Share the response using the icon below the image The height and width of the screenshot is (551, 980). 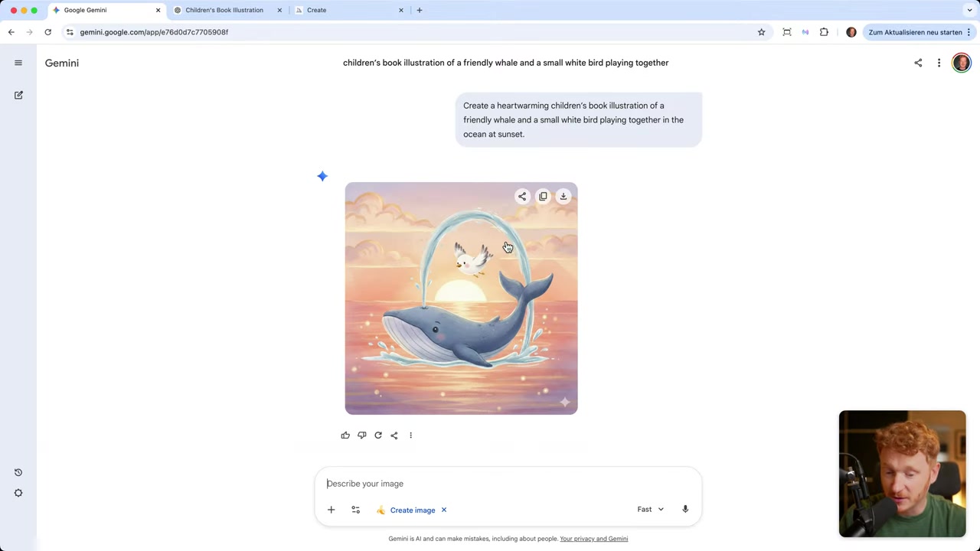point(394,435)
